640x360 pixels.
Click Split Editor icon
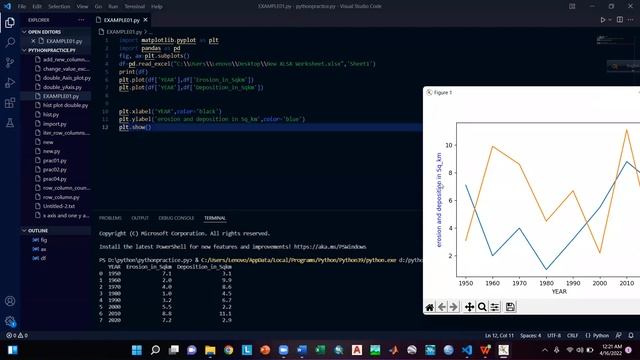pos(620,20)
